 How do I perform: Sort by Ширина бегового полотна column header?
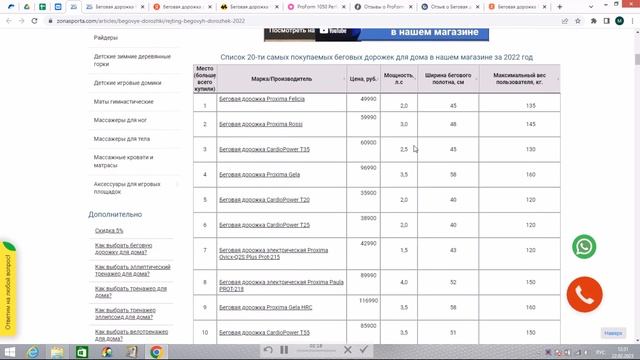(x=448, y=79)
